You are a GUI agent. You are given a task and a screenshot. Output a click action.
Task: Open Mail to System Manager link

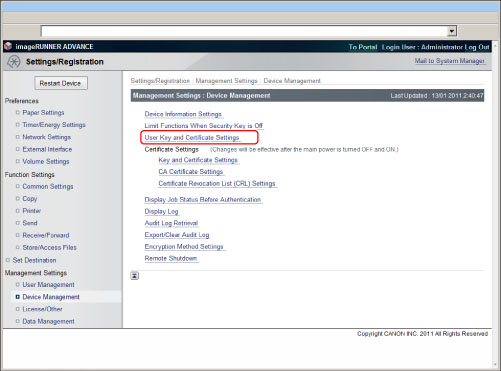[x=450, y=61]
